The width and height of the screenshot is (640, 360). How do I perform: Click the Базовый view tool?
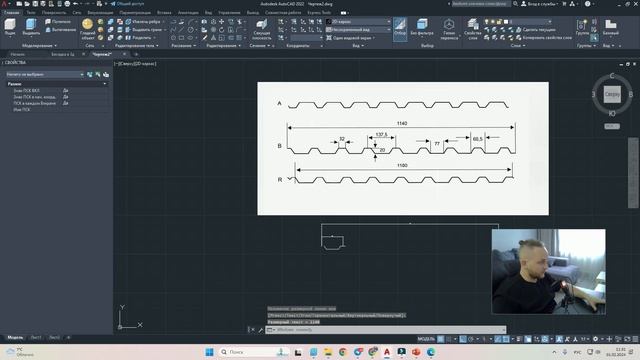[x=611, y=27]
